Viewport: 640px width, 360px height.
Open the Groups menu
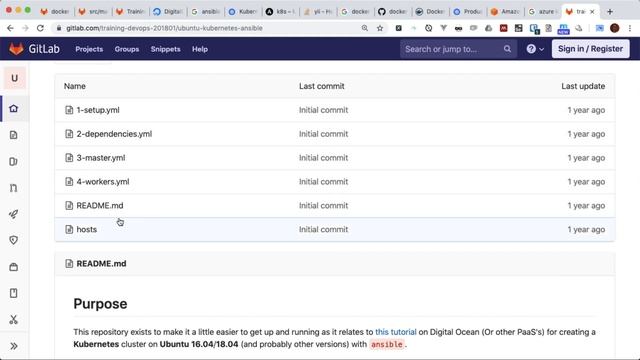coord(127,49)
